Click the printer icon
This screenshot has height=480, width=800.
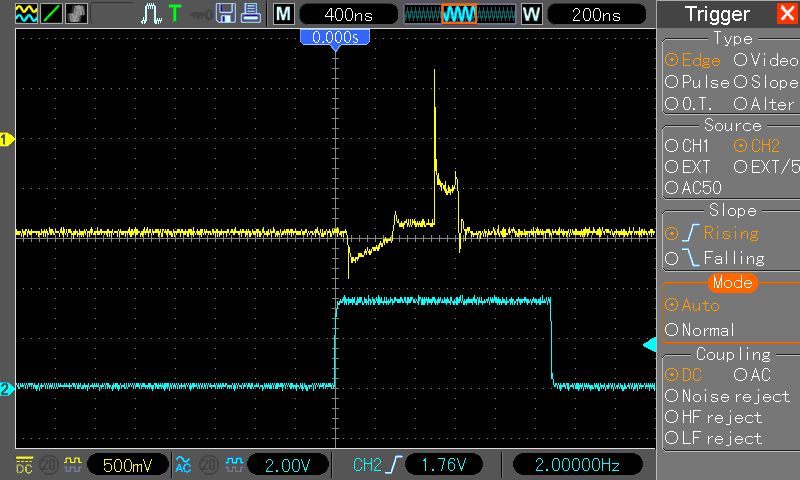point(251,14)
